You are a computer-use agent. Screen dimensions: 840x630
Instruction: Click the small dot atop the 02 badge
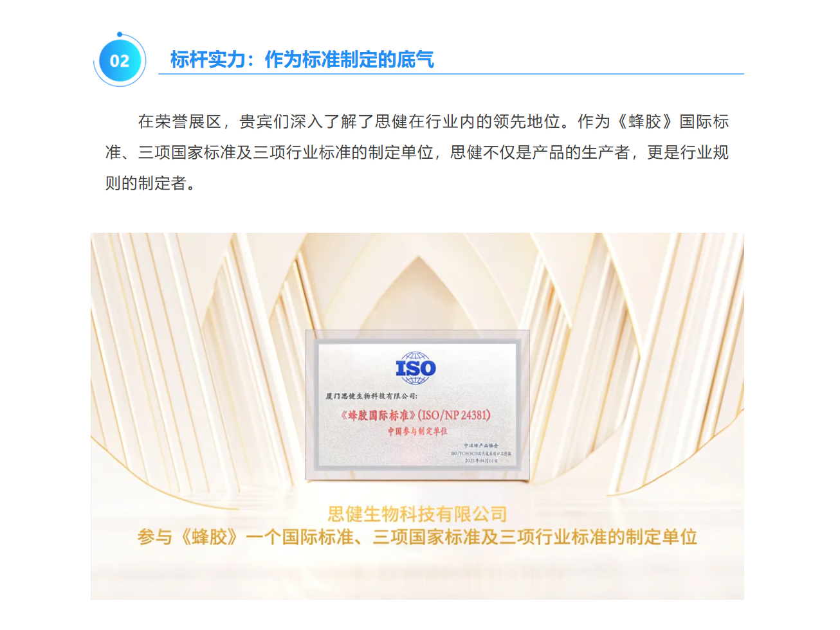click(120, 34)
